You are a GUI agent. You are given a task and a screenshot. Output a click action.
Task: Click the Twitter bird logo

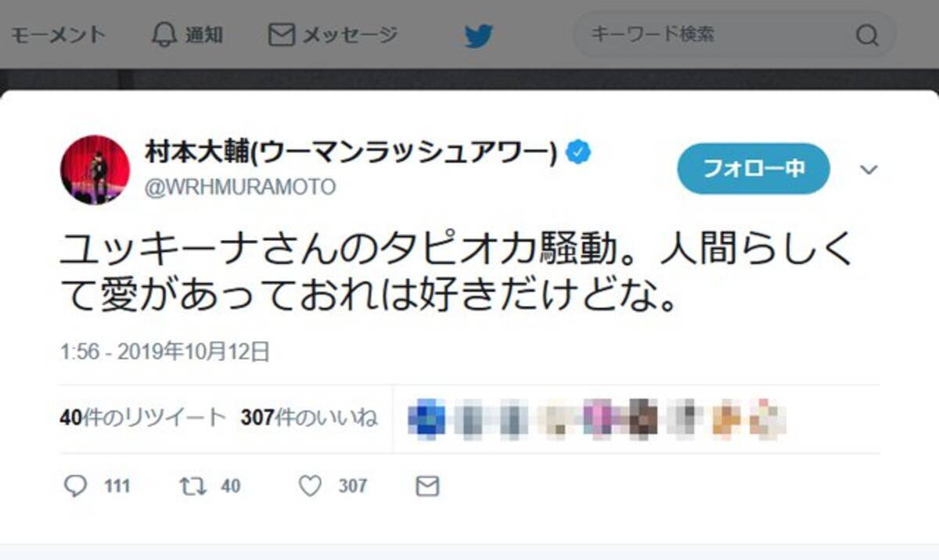point(479,36)
